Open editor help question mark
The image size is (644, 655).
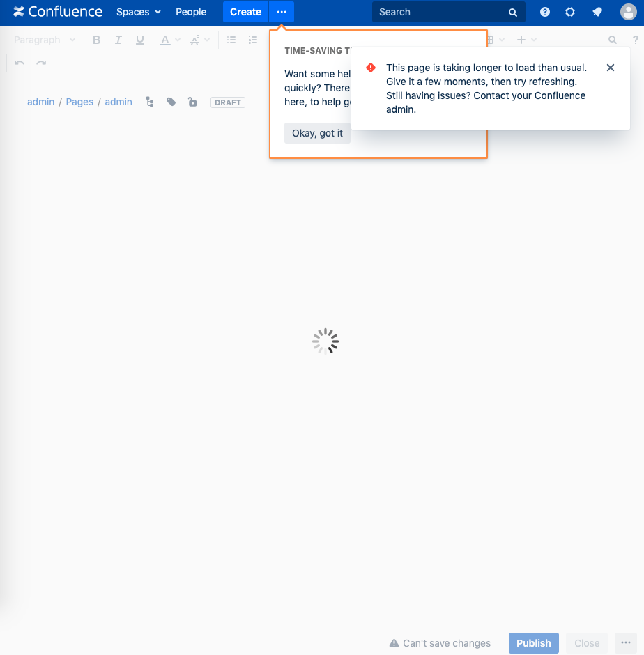click(x=635, y=40)
